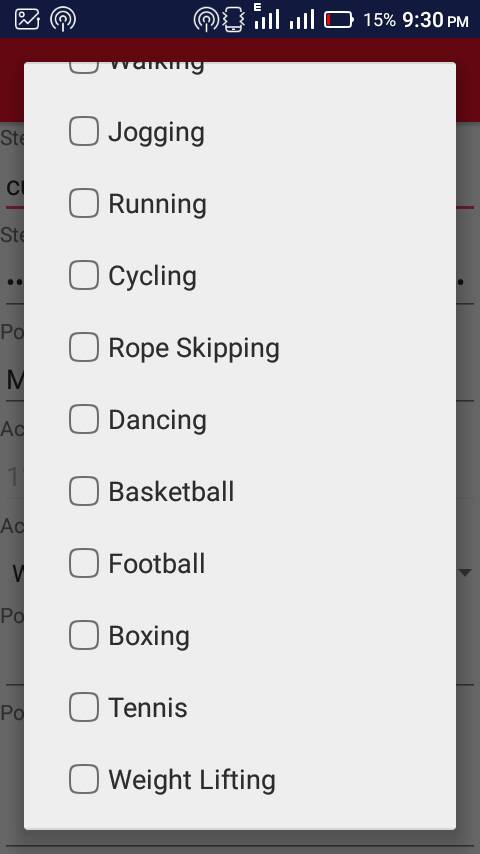This screenshot has height=854, width=480.
Task: Tap the Jogging option label
Action: [x=156, y=133]
